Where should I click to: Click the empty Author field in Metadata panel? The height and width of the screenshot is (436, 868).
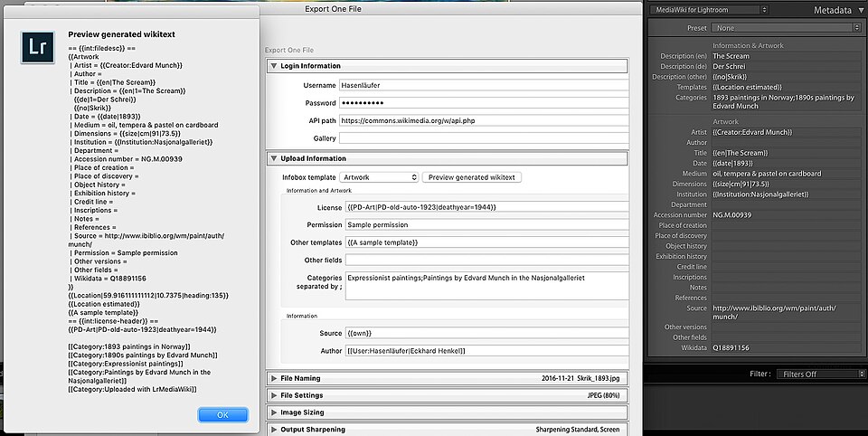pyautogui.click(x=787, y=142)
